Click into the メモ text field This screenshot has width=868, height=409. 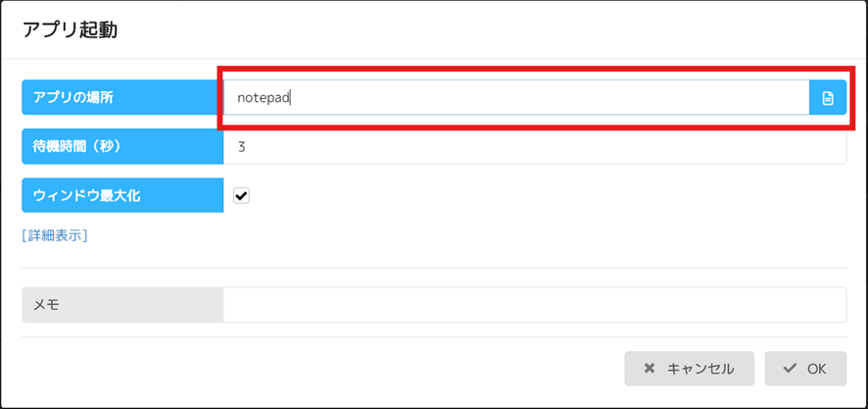[535, 305]
